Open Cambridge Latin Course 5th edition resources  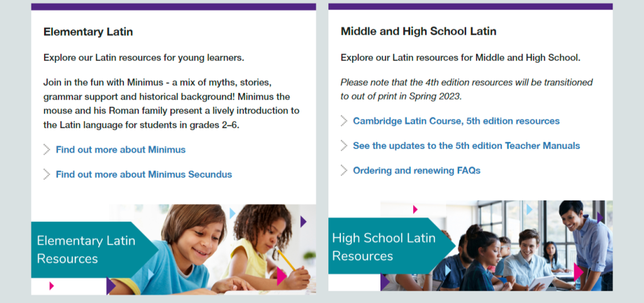click(x=457, y=121)
